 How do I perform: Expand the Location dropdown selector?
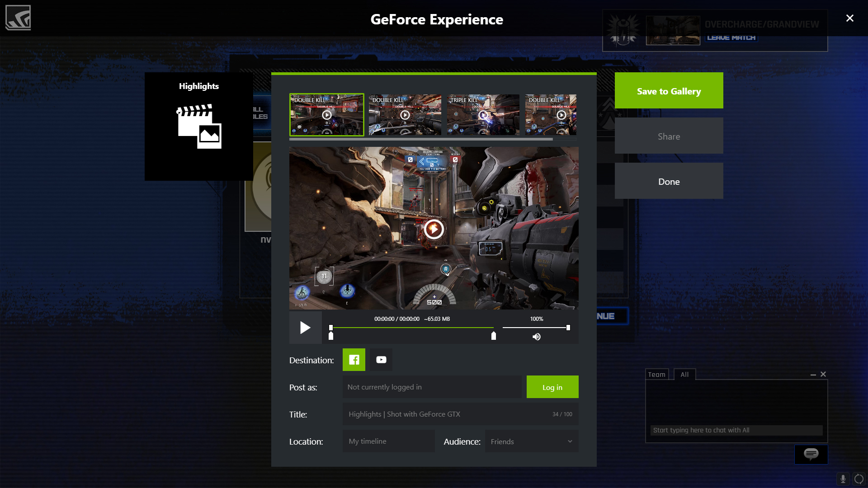388,441
